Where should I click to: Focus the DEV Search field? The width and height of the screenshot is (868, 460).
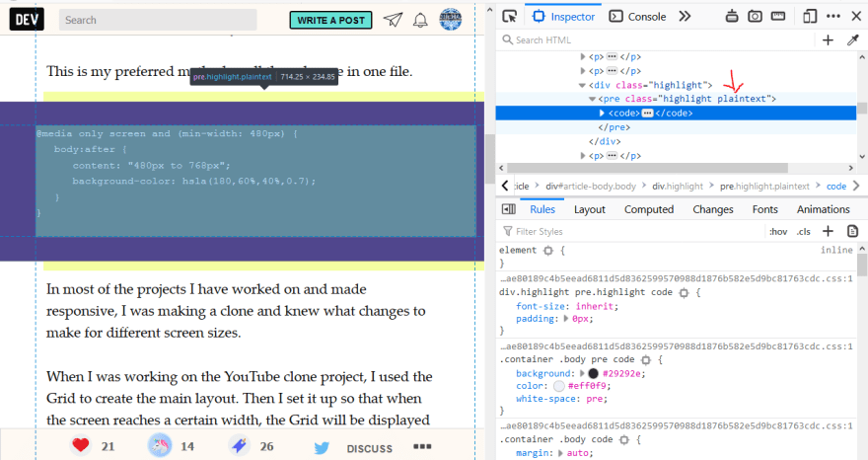coord(158,20)
